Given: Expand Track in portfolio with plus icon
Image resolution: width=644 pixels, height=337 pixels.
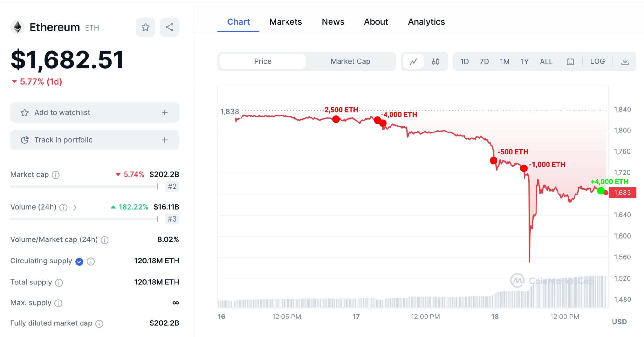Looking at the screenshot, I should click(x=164, y=140).
